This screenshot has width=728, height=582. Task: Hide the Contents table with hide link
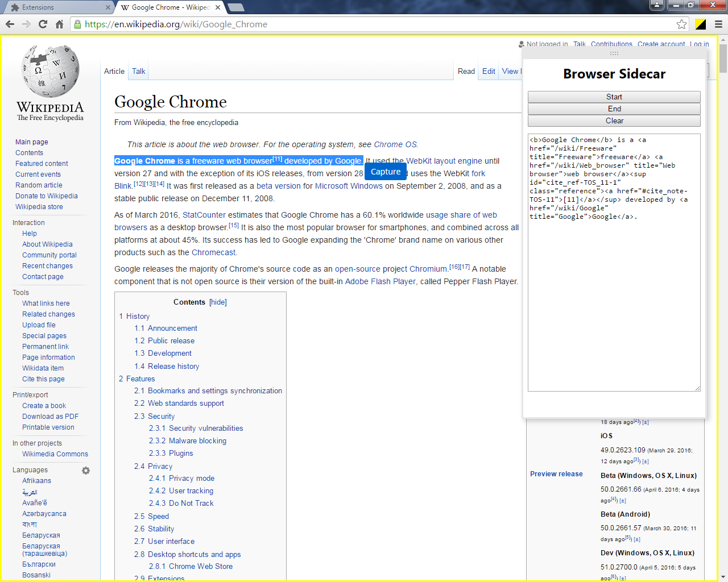pos(218,302)
